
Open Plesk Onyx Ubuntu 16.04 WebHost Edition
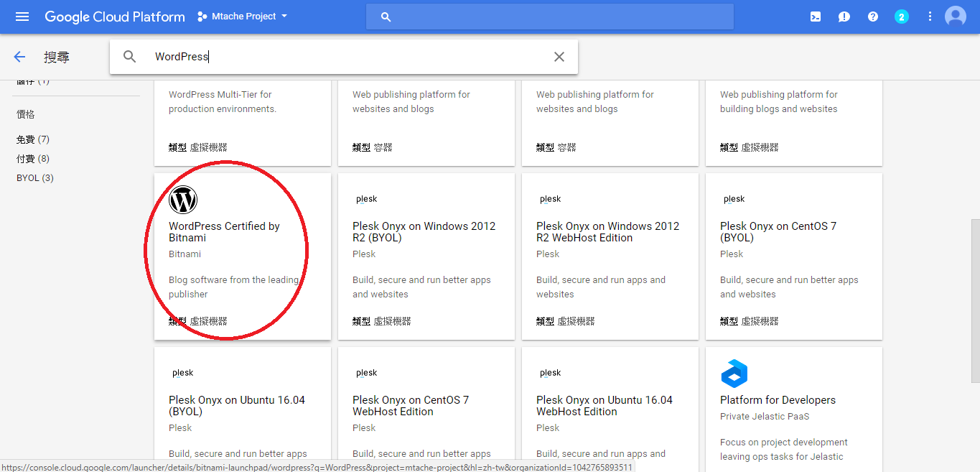(x=605, y=406)
